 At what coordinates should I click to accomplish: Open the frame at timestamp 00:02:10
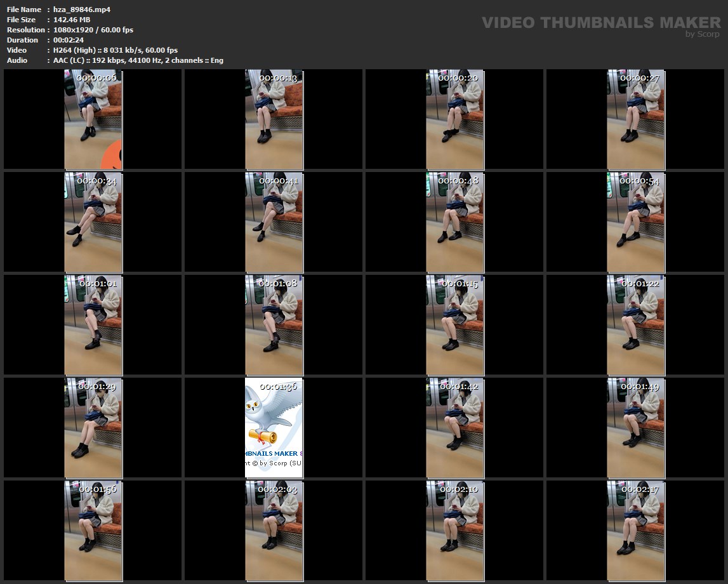coord(455,531)
